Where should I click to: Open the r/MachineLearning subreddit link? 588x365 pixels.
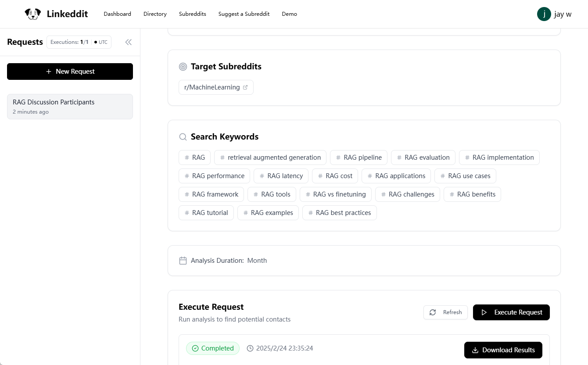coord(216,87)
